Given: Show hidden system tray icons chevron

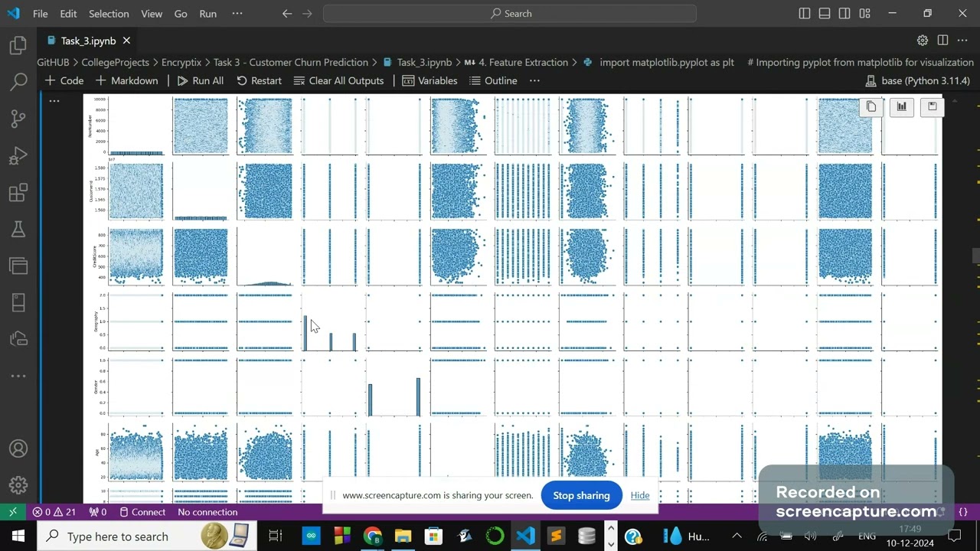Looking at the screenshot, I should (737, 536).
